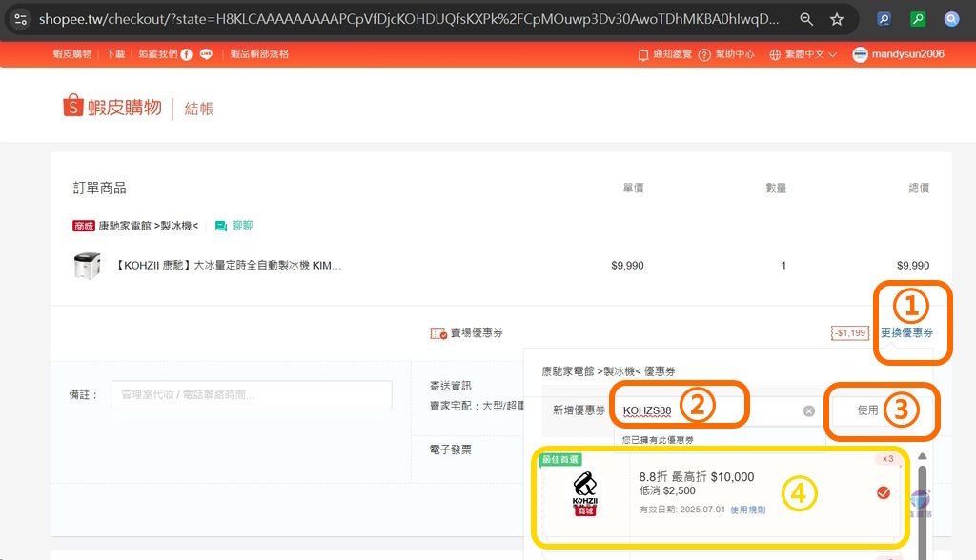Click the KOHZII 製冰機 product title
This screenshot has height=560, width=976.
click(x=228, y=266)
